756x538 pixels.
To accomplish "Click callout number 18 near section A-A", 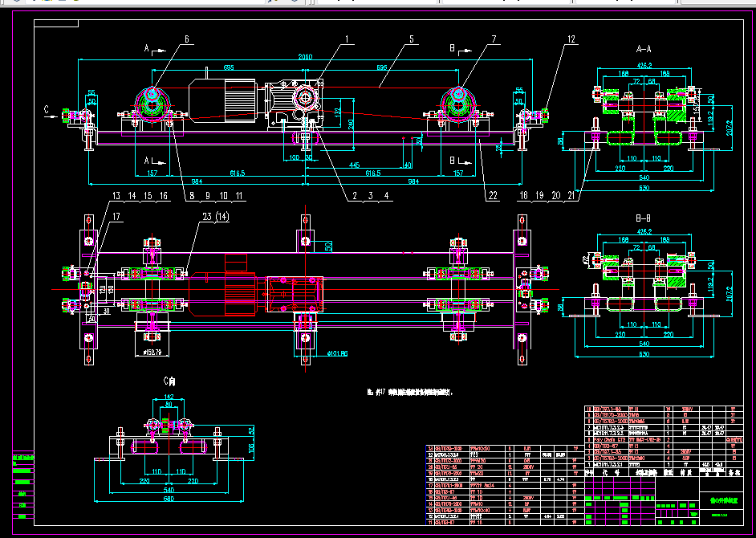I will 523,195.
